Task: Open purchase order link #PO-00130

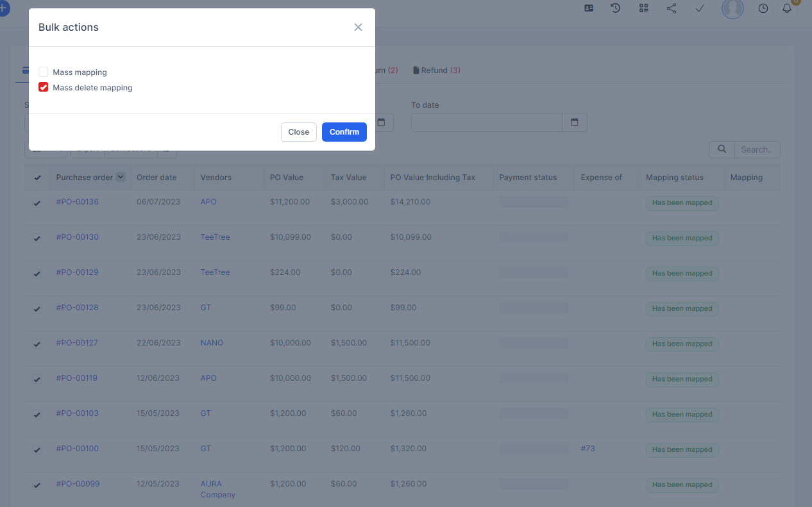Action: pyautogui.click(x=77, y=237)
